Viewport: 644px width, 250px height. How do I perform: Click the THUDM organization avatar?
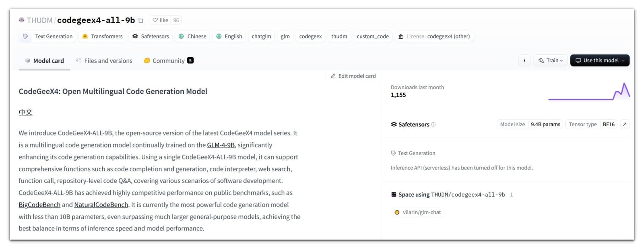[x=22, y=20]
